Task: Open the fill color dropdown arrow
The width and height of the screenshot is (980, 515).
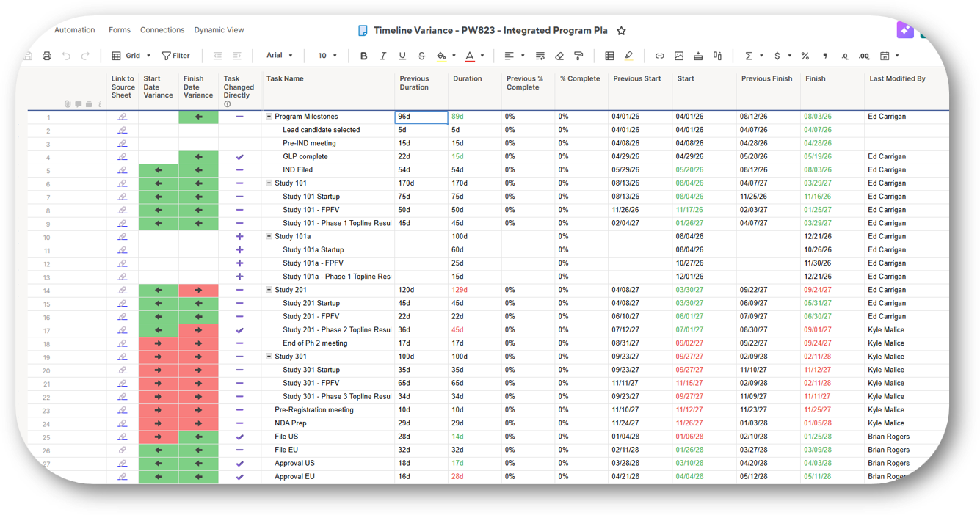Action: 454,56
